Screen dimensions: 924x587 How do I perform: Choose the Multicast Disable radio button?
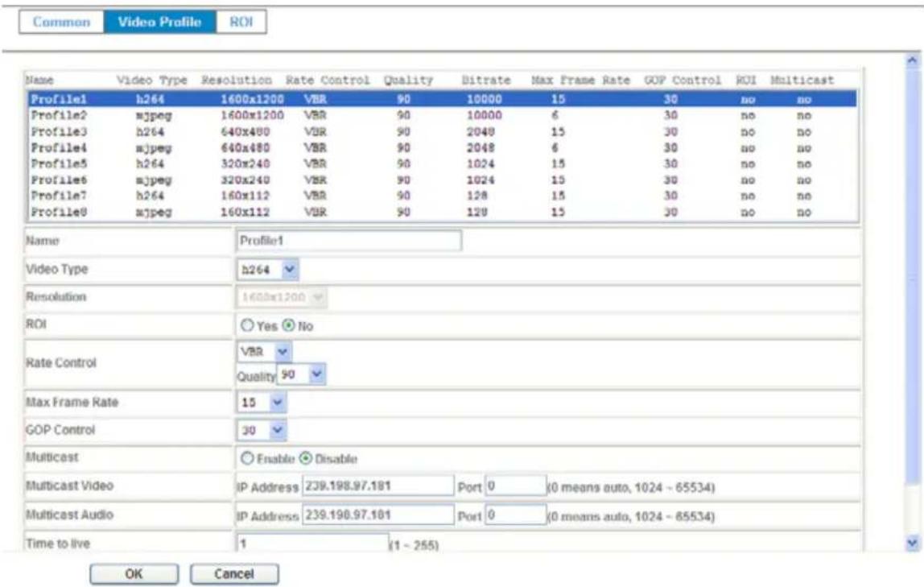point(305,458)
